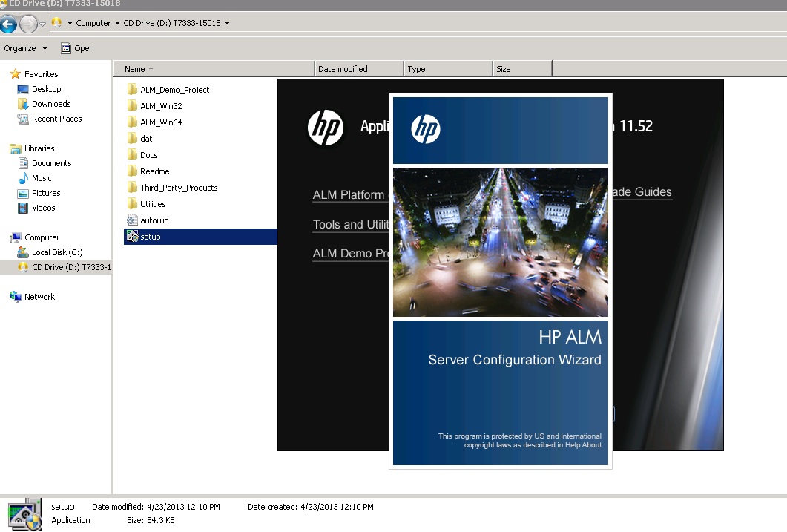Expand dropdown after CD Drive breadcrumb

point(228,23)
